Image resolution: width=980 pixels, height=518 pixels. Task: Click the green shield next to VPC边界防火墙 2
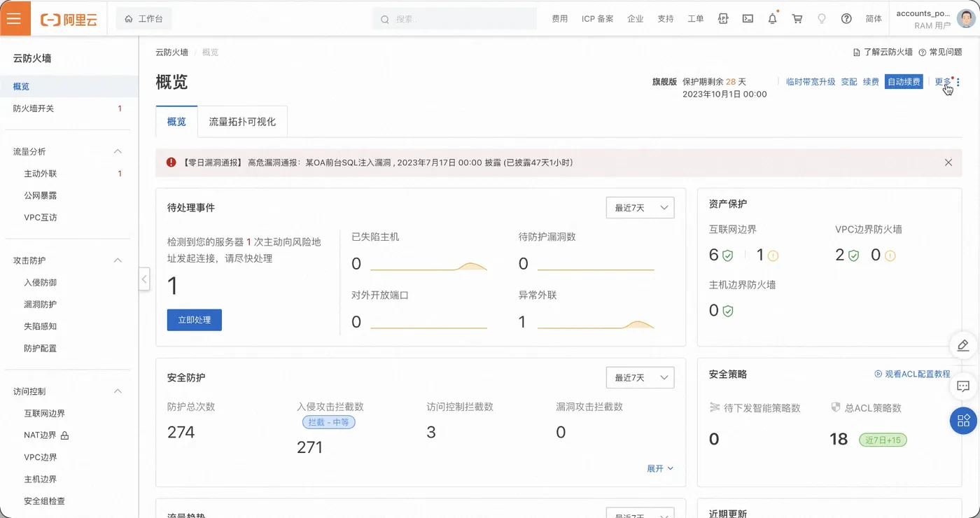click(853, 255)
